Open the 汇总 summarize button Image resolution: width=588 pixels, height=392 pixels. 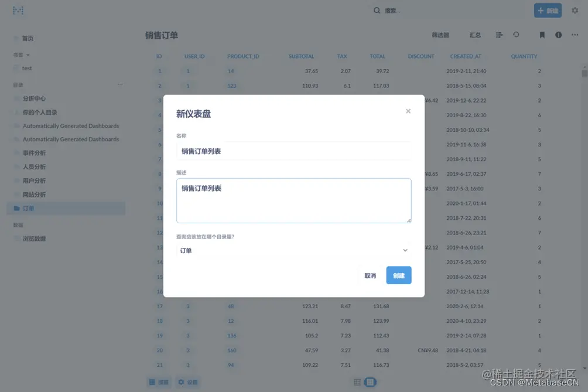[x=475, y=35]
